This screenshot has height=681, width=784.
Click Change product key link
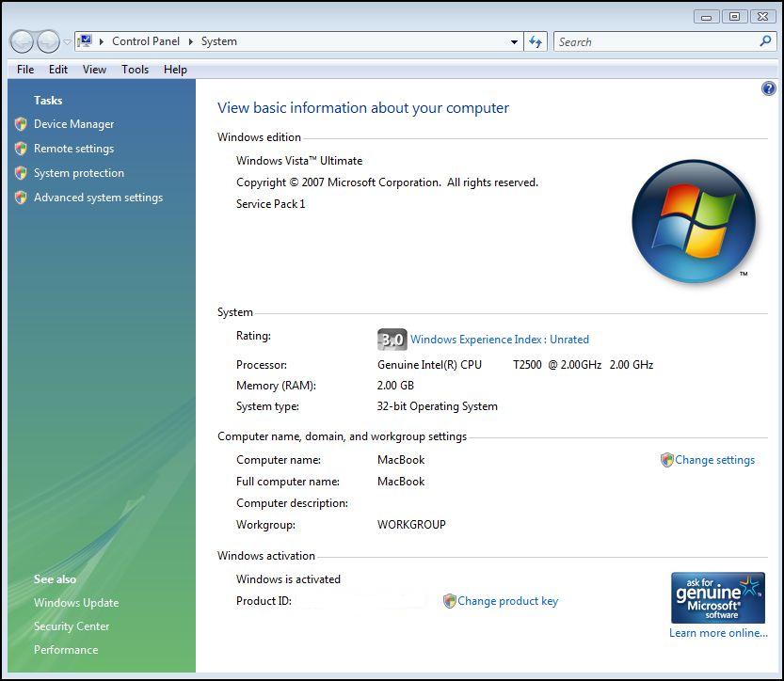coord(507,601)
